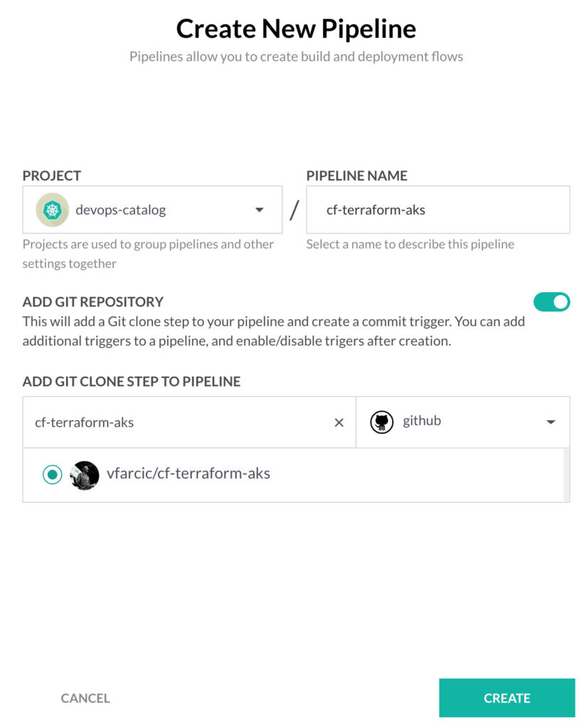Click the repository list scrollbar
This screenshot has height=728, width=584.
point(567,475)
